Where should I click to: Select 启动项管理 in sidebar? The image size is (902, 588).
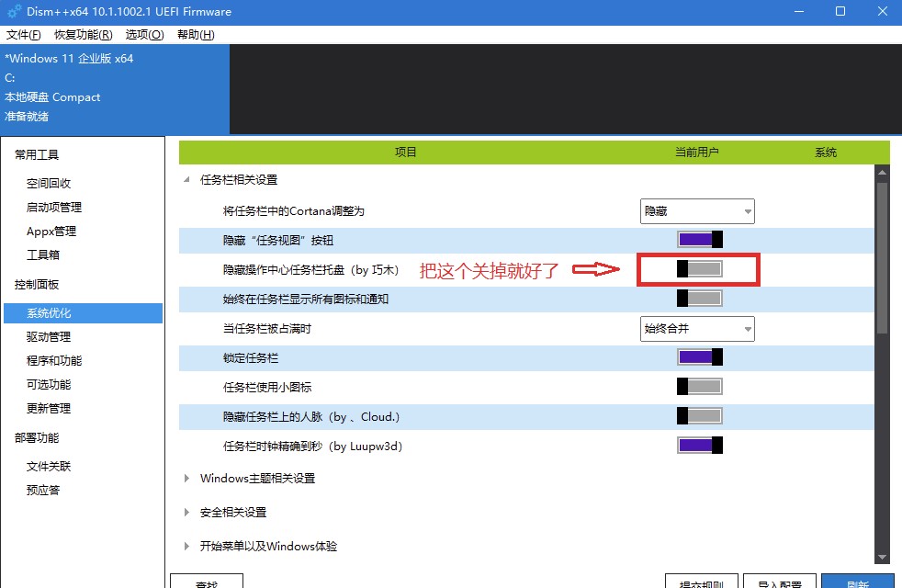(x=54, y=207)
